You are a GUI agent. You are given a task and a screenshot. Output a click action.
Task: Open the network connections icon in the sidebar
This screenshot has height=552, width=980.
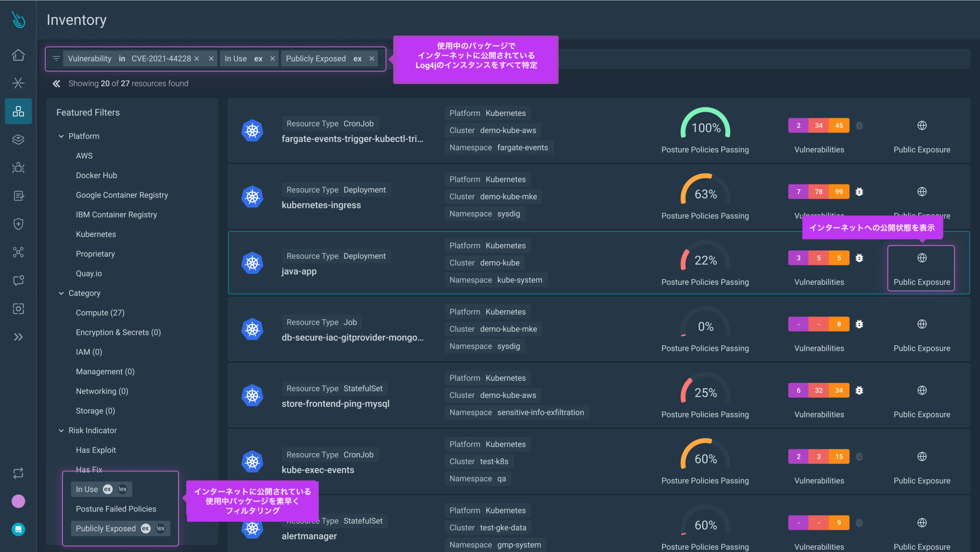click(x=18, y=252)
